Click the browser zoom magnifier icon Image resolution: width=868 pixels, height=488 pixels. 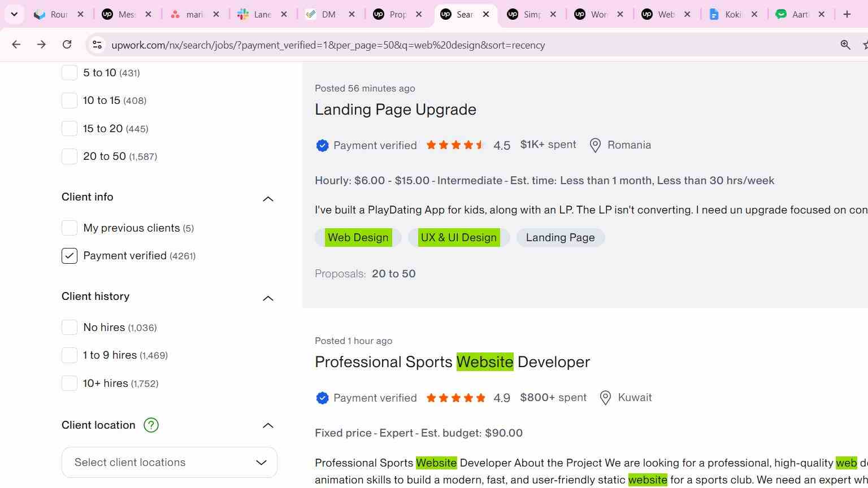click(x=845, y=45)
